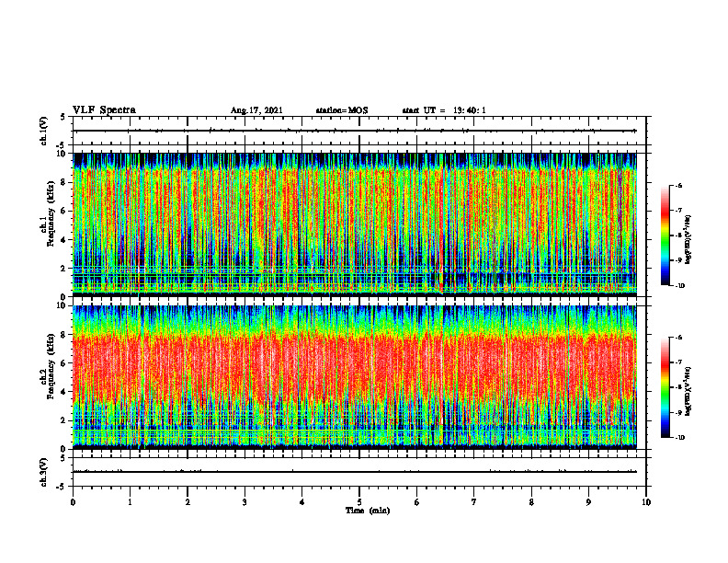Click time-axis tick label "0"
This screenshot has width=728, height=563.
coord(73,502)
